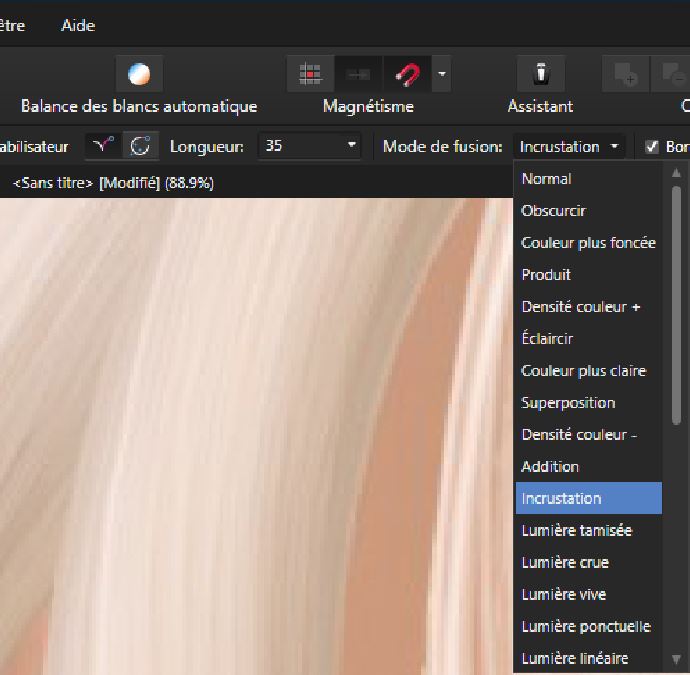Screen dimensions: 690x675
Task: Choose Lumière crue blend mode
Action: (x=588, y=562)
